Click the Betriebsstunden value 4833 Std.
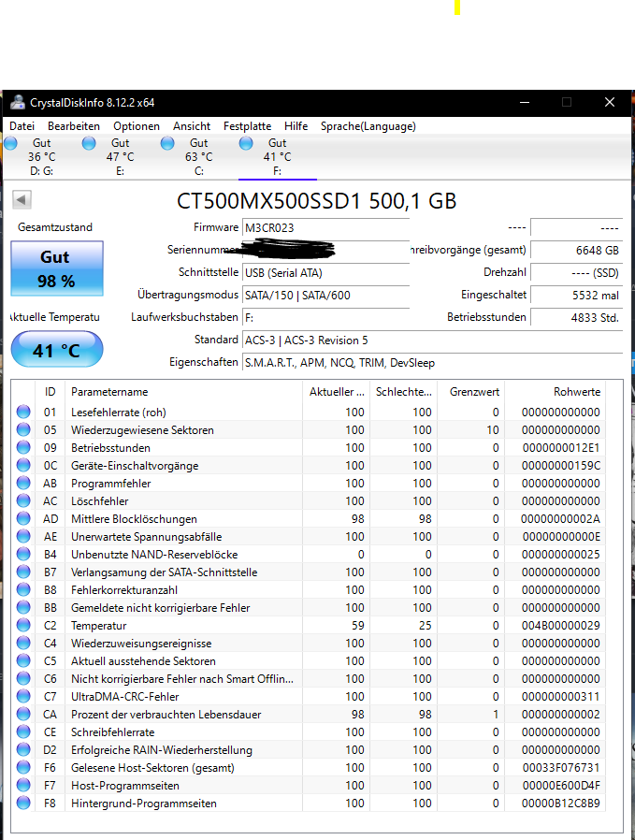 577,318
